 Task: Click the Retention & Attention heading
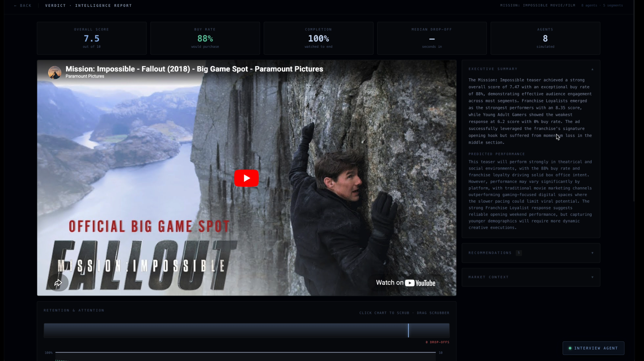[74, 310]
